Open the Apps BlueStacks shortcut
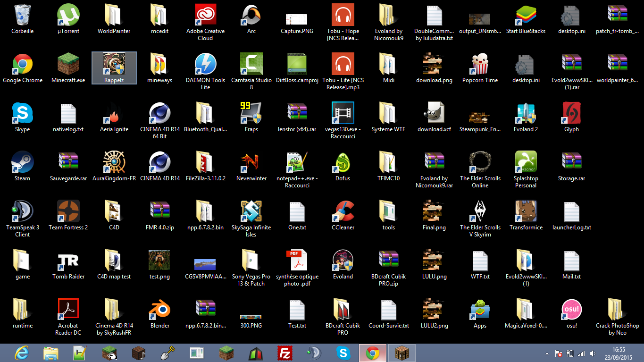The height and width of the screenshot is (362, 644). [x=480, y=313]
